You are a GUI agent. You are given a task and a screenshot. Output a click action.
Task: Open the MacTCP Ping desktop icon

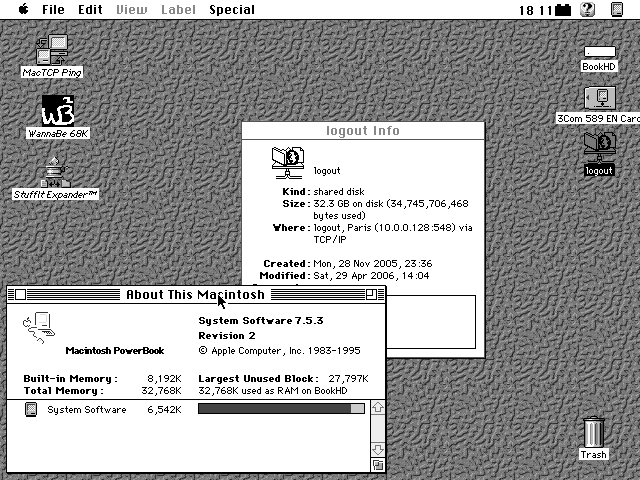[51, 50]
